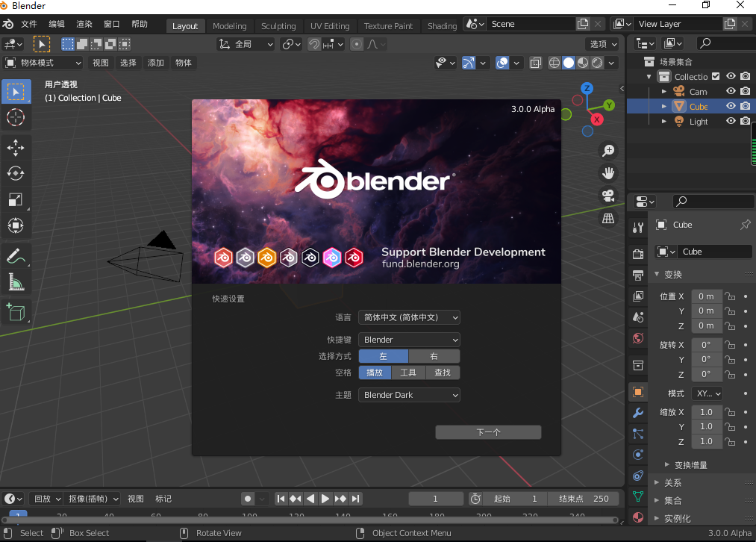Hide the Cube object with eye icon
Viewport: 756px width, 542px height.
click(x=731, y=107)
